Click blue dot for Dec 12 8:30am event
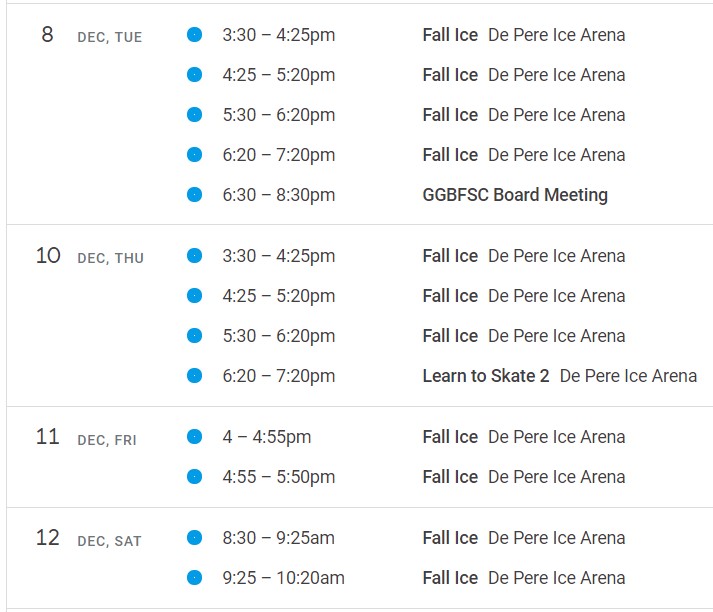This screenshot has width=713, height=612. pos(194,537)
